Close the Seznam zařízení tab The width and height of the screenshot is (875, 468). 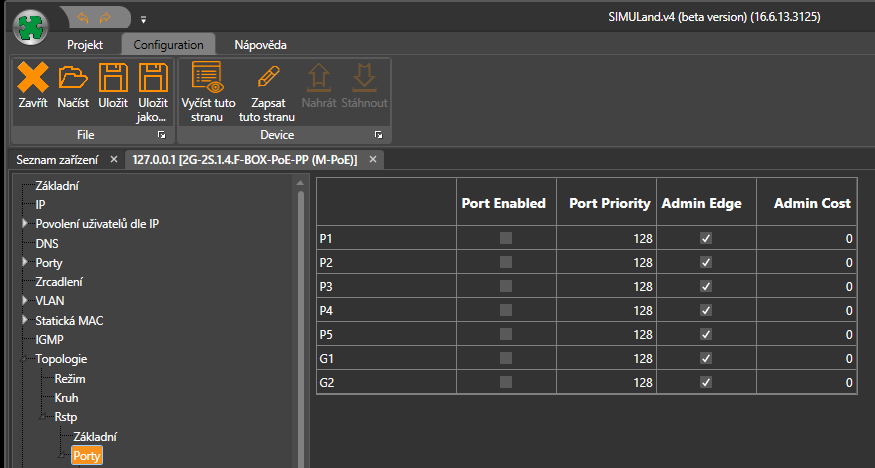pyautogui.click(x=114, y=160)
